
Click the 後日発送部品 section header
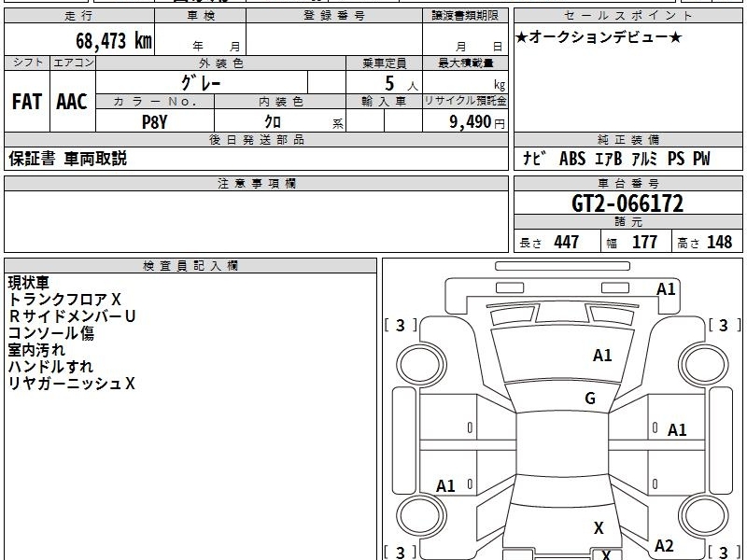click(256, 139)
